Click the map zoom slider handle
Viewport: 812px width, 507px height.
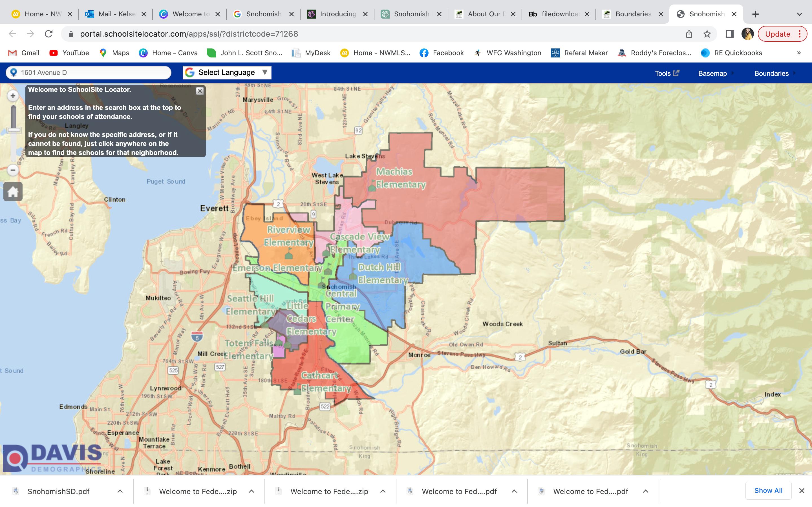click(x=14, y=130)
